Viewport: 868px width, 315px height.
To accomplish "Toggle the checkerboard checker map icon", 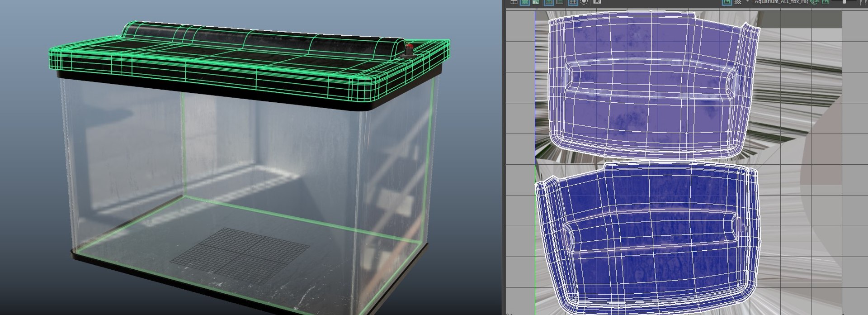I will point(738,2).
